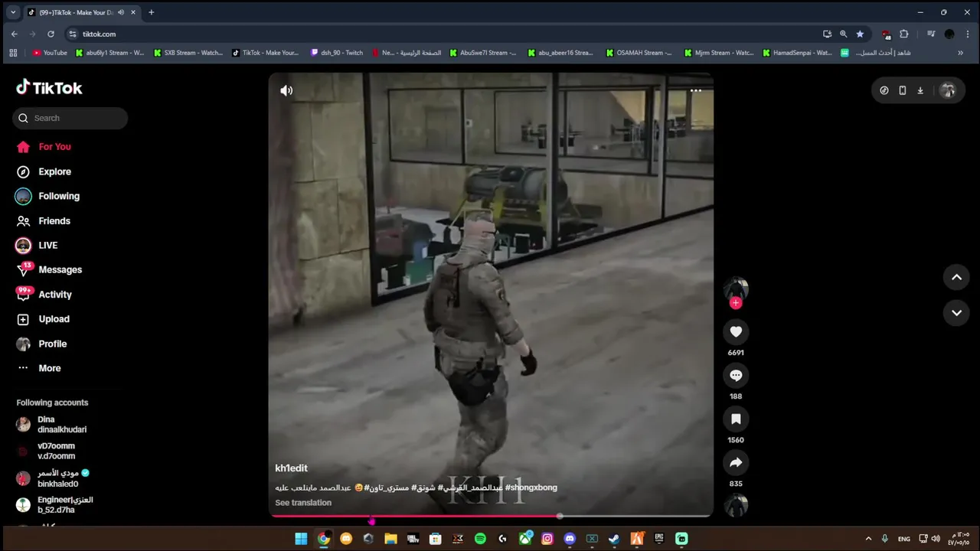Open HamadSenpai bookmark
The image size is (980, 551).
pyautogui.click(x=798, y=53)
